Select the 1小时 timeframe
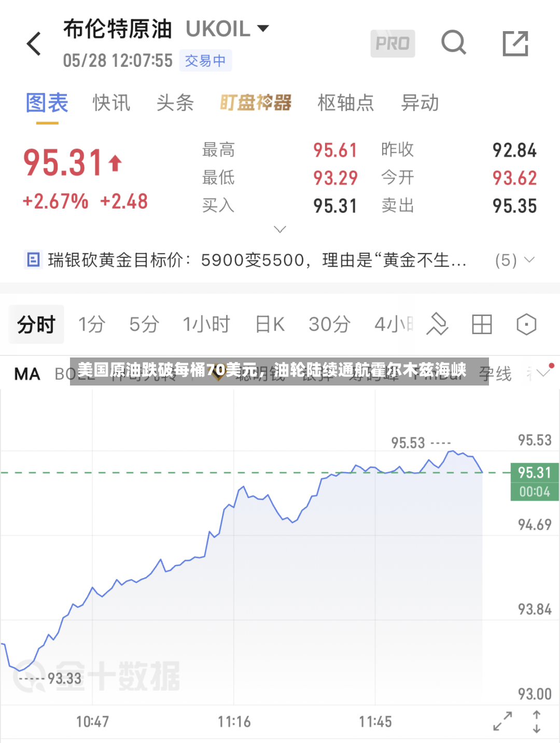The width and height of the screenshot is (560, 743). click(x=206, y=325)
